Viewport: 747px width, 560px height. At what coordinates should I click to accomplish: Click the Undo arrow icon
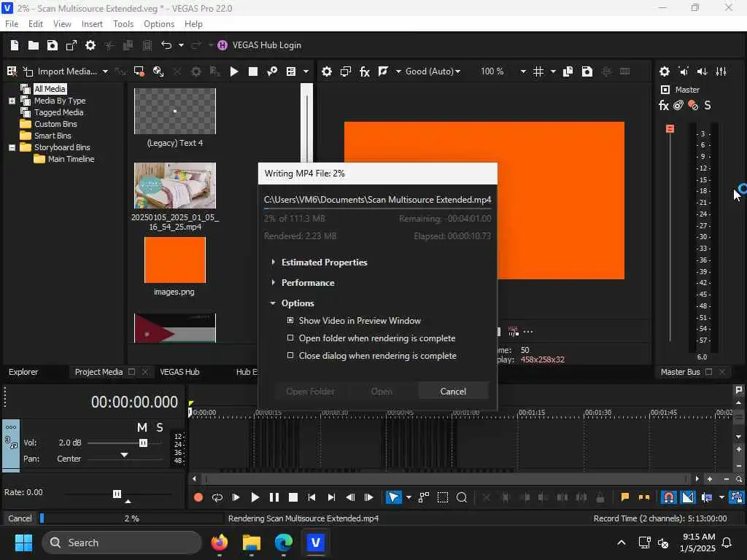click(x=166, y=45)
